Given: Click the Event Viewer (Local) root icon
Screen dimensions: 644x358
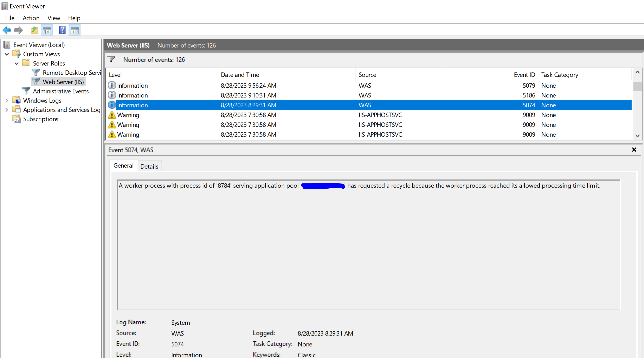Looking at the screenshot, I should click(x=7, y=45).
